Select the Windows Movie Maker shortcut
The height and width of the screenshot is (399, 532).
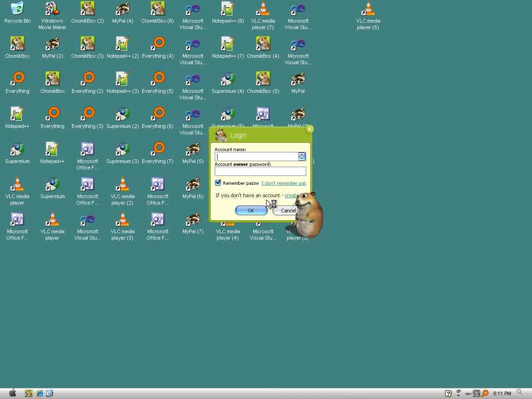pos(52,16)
